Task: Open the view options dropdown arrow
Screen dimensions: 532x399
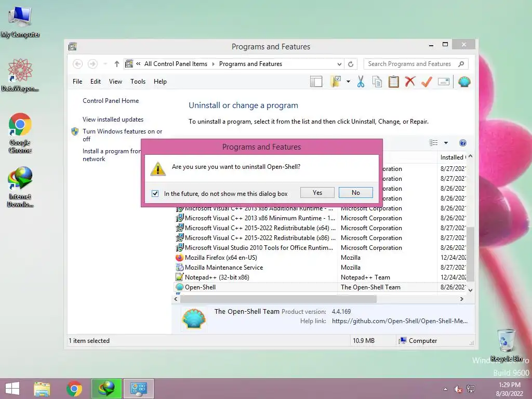Action: pos(446,143)
